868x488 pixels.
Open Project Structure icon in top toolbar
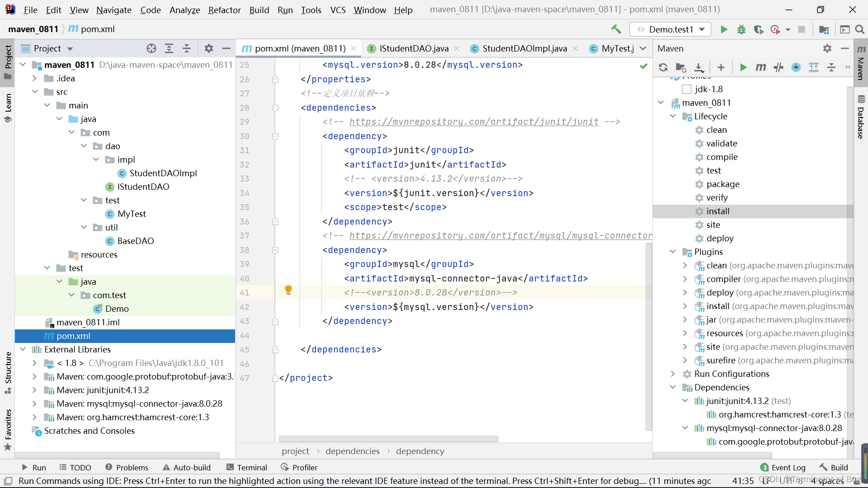(x=824, y=29)
